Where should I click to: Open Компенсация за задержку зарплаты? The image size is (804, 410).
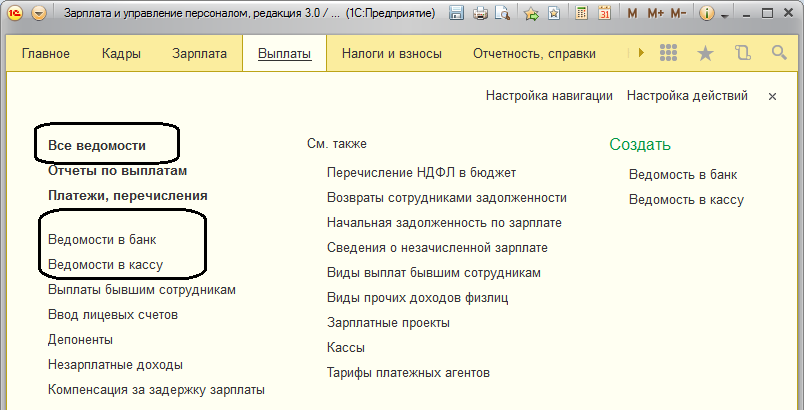156,390
